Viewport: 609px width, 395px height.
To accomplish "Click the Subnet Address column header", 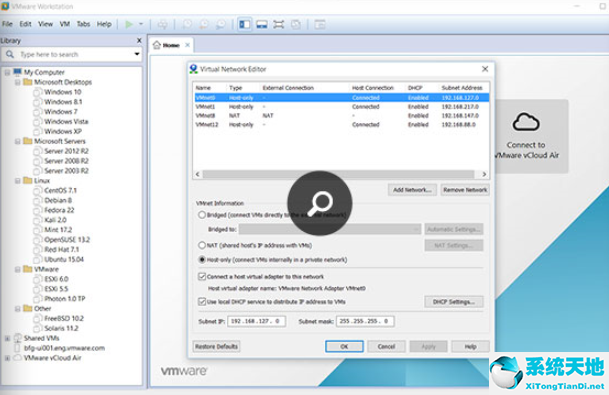I will point(462,88).
